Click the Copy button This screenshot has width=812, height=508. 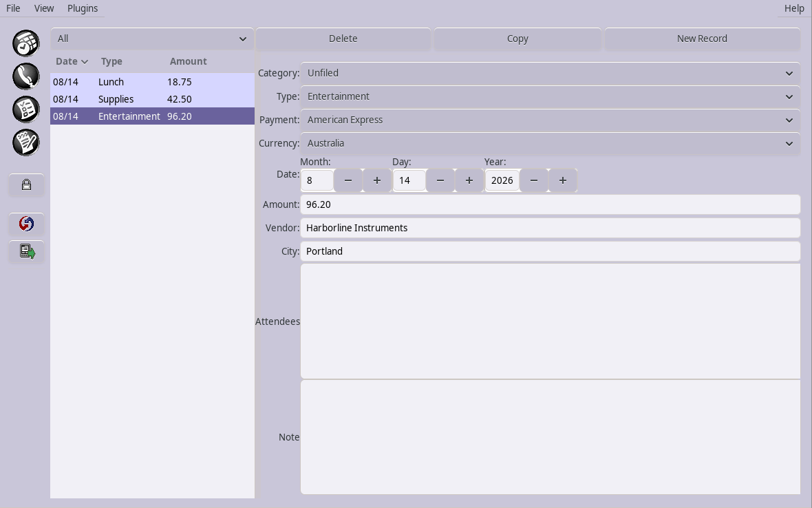[x=517, y=39]
